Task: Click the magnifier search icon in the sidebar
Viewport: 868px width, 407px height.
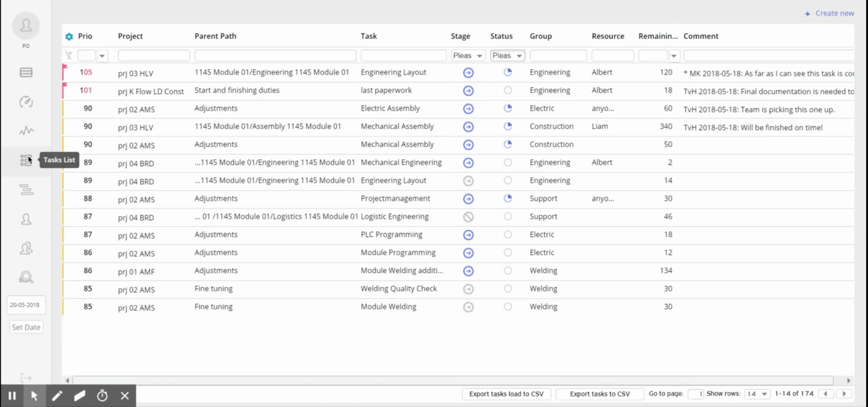Action: coord(26,276)
